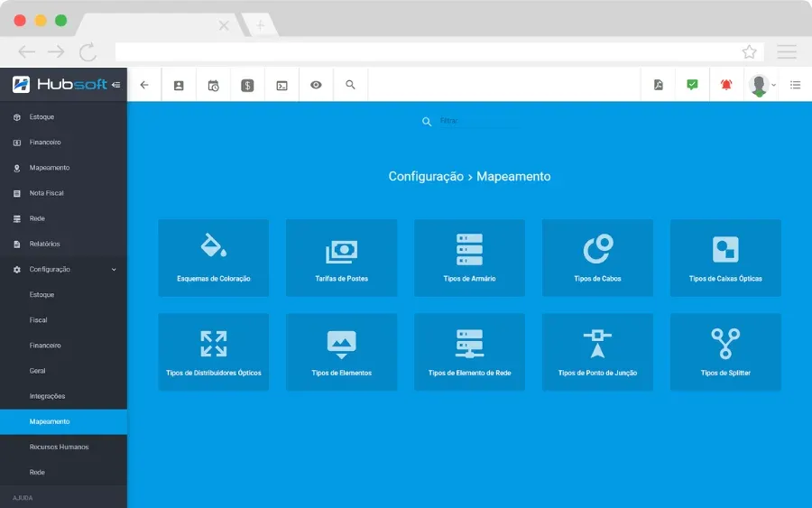Select Fiscal under Configuração
This screenshot has height=508, width=812.
click(63, 320)
